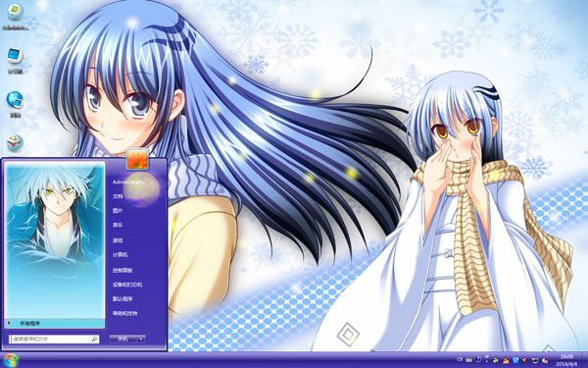The width and height of the screenshot is (588, 368).
Task: Expand 所有程序 (All Programs) list
Action: [55, 323]
